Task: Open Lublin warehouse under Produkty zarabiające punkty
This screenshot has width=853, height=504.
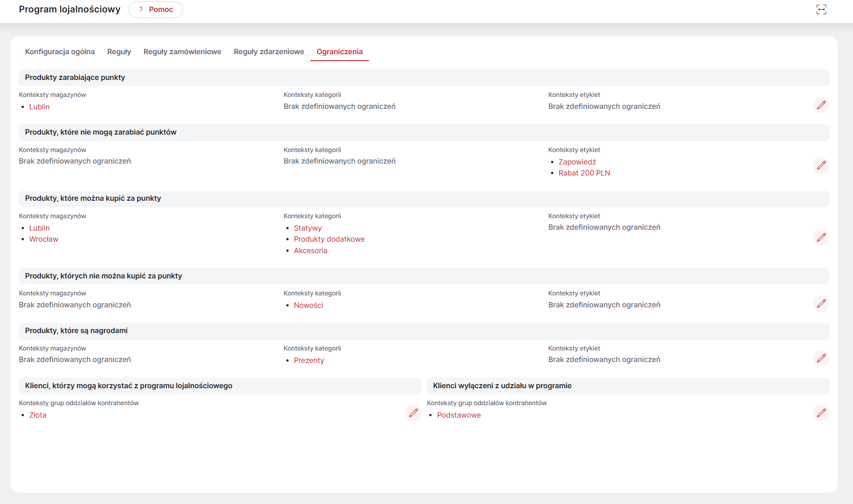Action: [40, 107]
